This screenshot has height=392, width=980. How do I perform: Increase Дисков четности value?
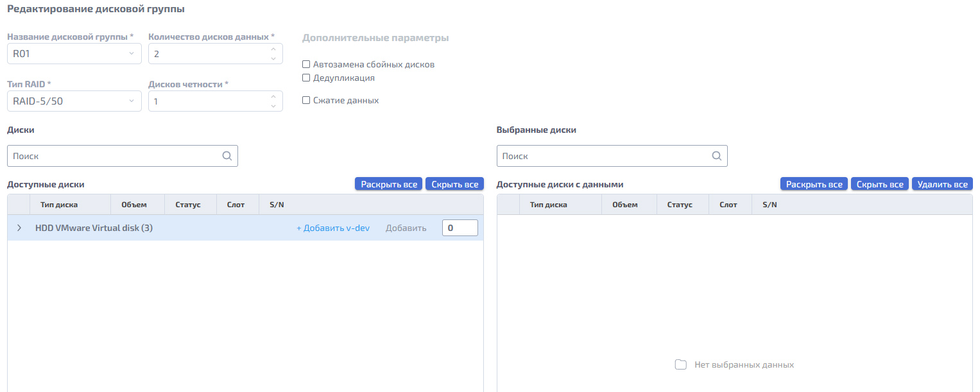[273, 96]
